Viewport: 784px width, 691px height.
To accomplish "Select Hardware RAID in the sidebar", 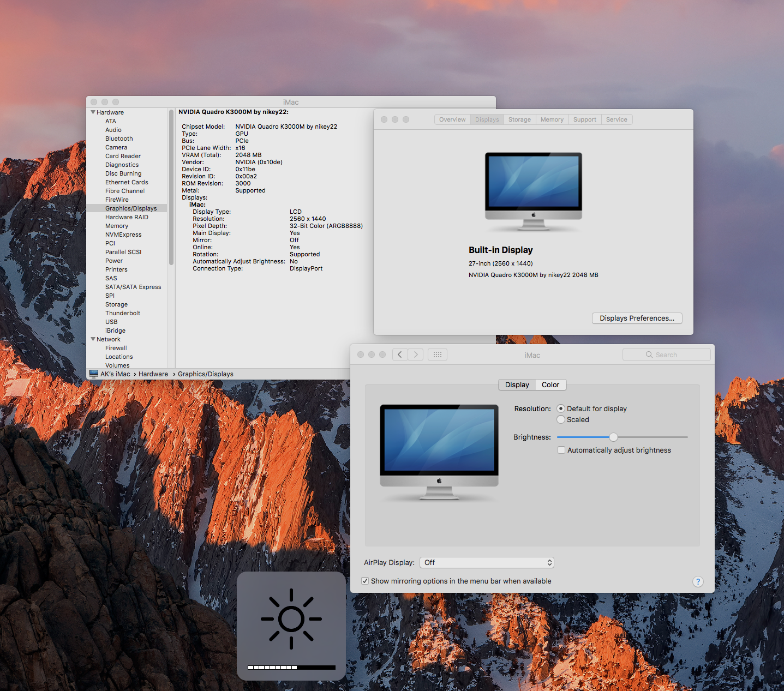I will [127, 217].
